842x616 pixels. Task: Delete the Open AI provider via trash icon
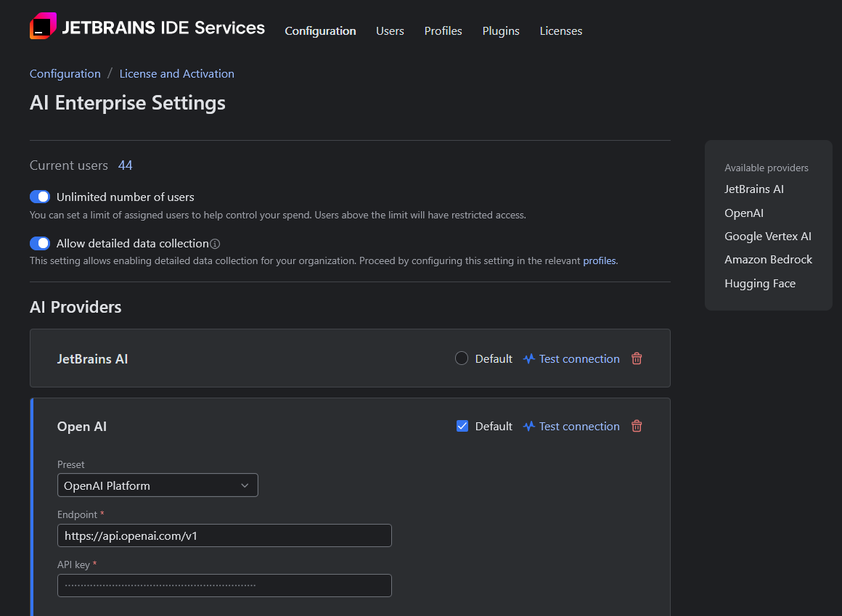[x=637, y=426]
